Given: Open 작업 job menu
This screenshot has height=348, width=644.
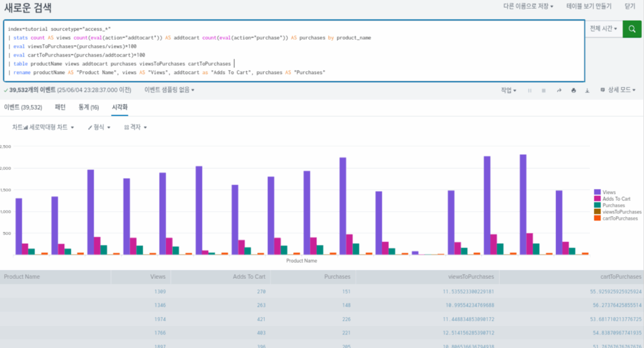Looking at the screenshot, I should click(508, 90).
